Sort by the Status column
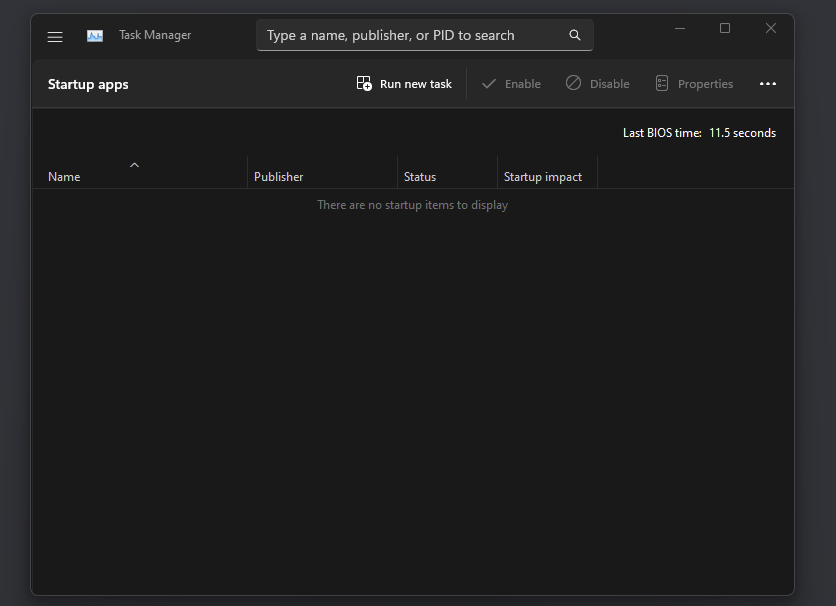The width and height of the screenshot is (836, 606). 447,172
